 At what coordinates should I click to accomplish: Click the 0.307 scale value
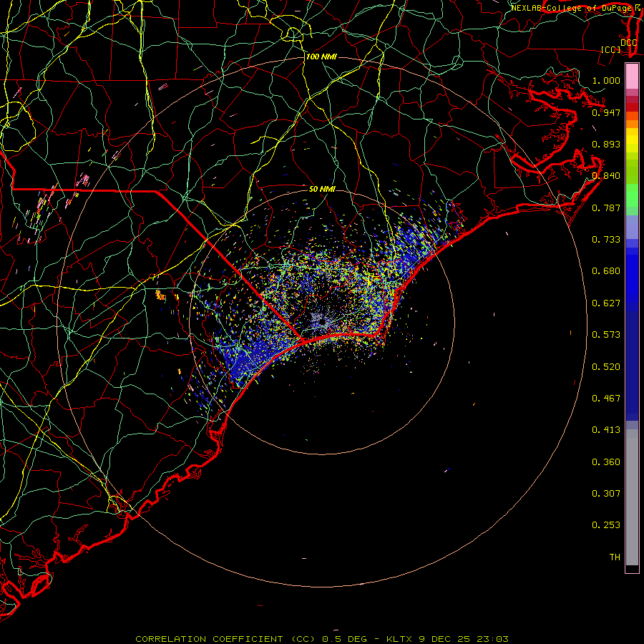[606, 494]
